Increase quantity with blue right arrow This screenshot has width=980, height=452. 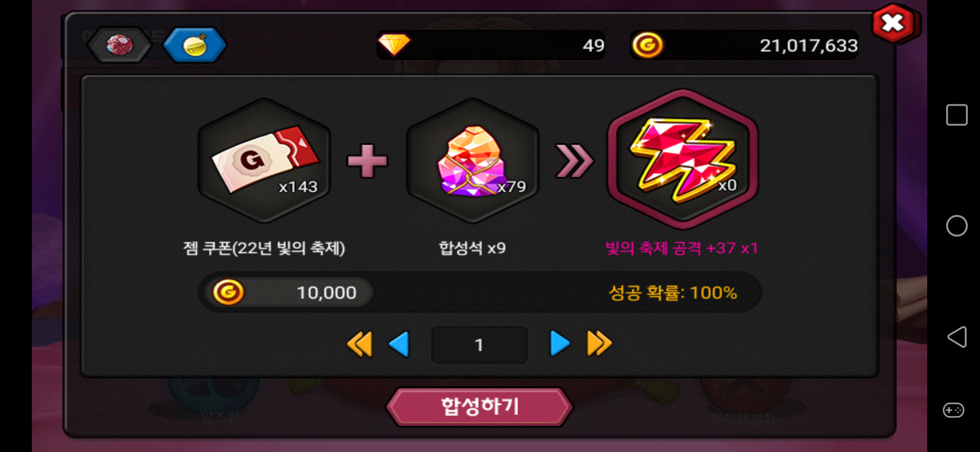coord(560,344)
